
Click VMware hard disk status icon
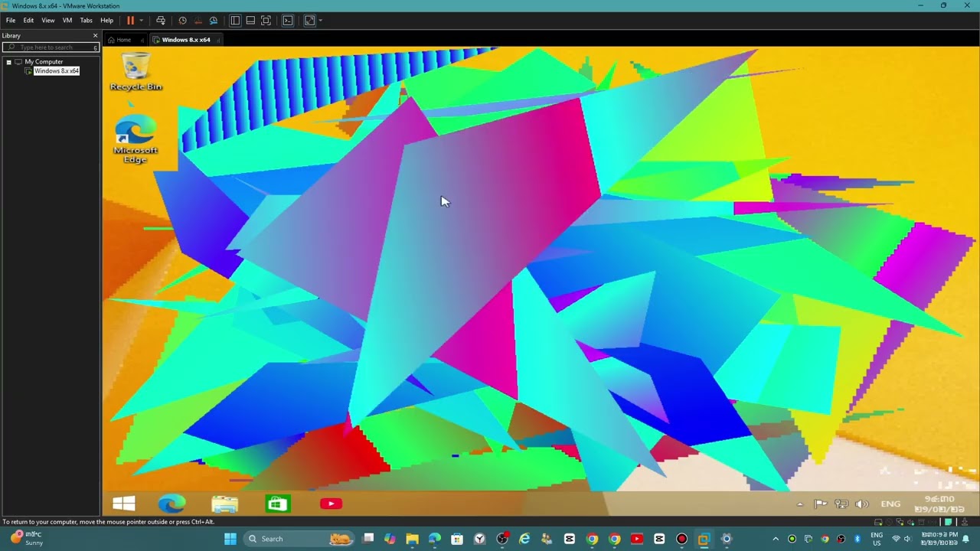pyautogui.click(x=878, y=522)
